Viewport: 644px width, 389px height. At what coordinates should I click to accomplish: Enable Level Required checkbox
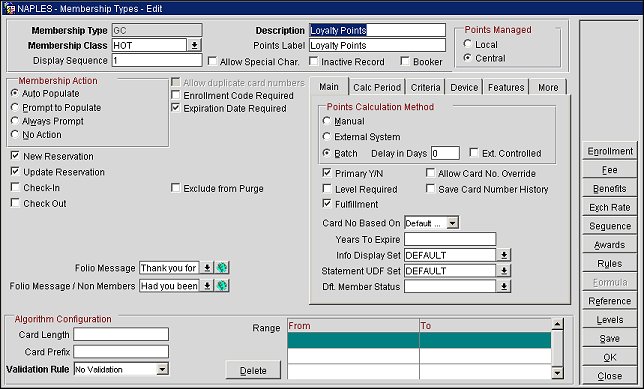pyautogui.click(x=327, y=189)
